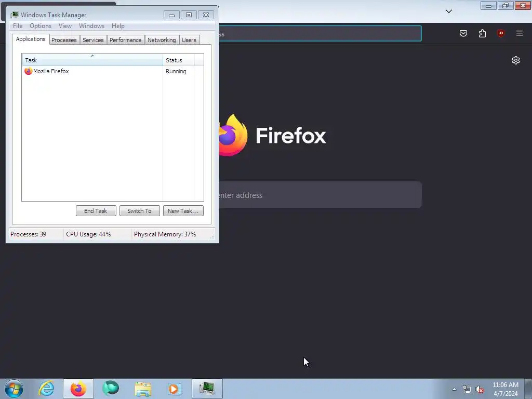Expand the Firefox list all tabs chevron
Screen dimensions: 532x399
(448, 11)
